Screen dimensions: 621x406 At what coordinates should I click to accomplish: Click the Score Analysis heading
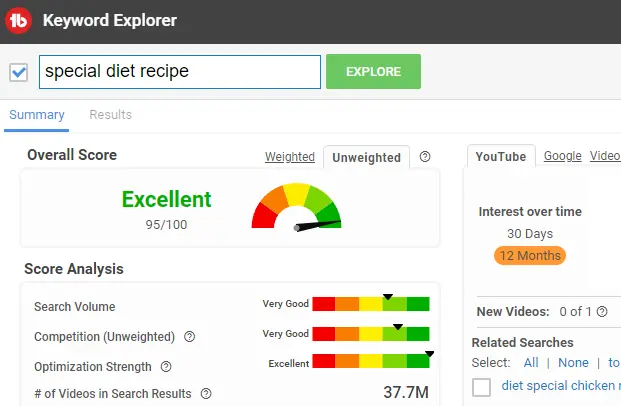click(x=74, y=269)
